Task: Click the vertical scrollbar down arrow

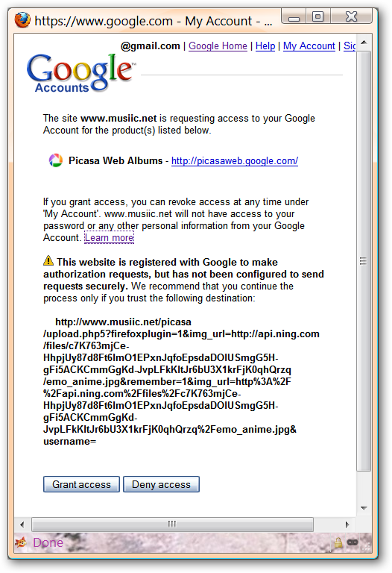Action: point(364,508)
